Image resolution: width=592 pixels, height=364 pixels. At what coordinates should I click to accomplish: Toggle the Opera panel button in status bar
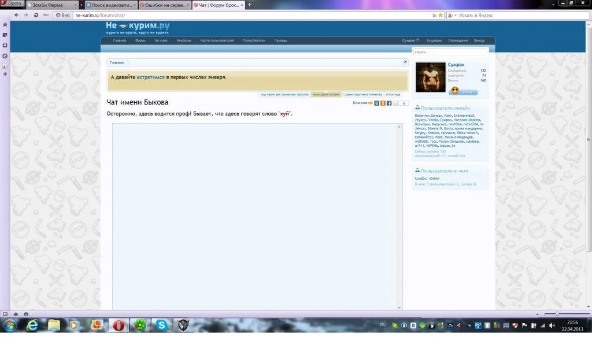(5, 314)
